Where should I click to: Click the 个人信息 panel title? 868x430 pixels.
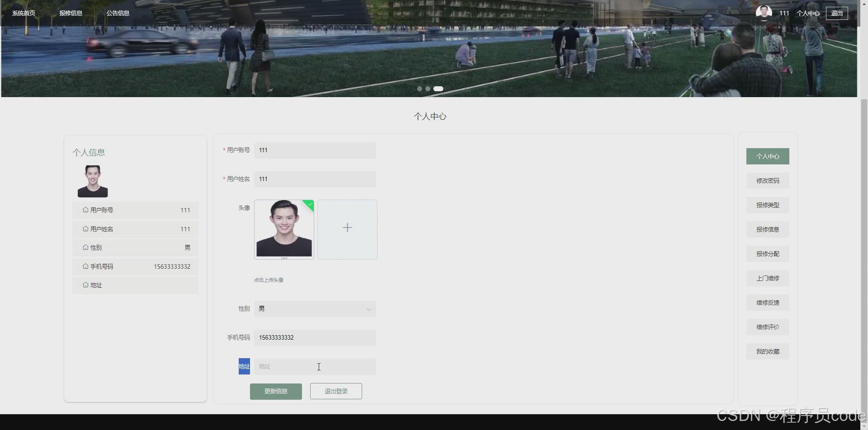89,153
